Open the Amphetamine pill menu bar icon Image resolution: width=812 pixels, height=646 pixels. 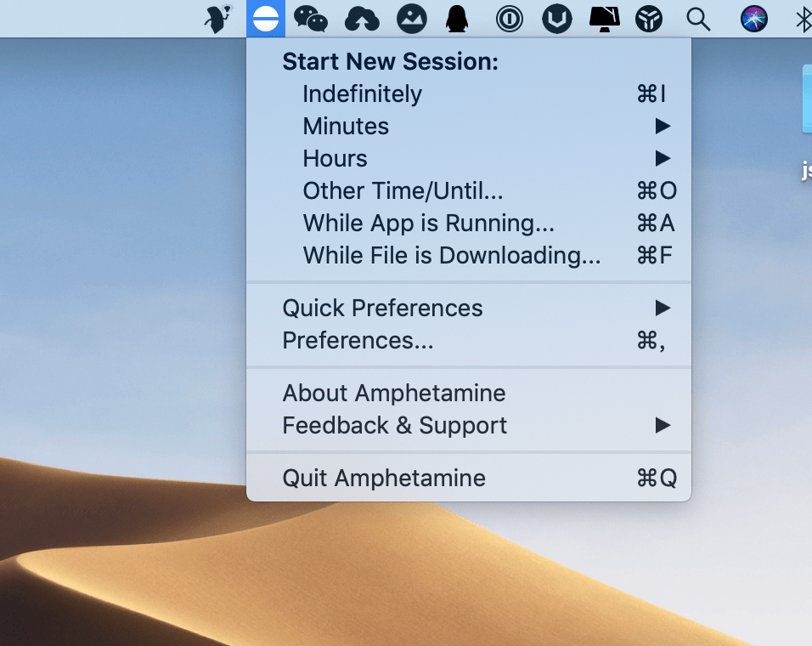tap(266, 19)
